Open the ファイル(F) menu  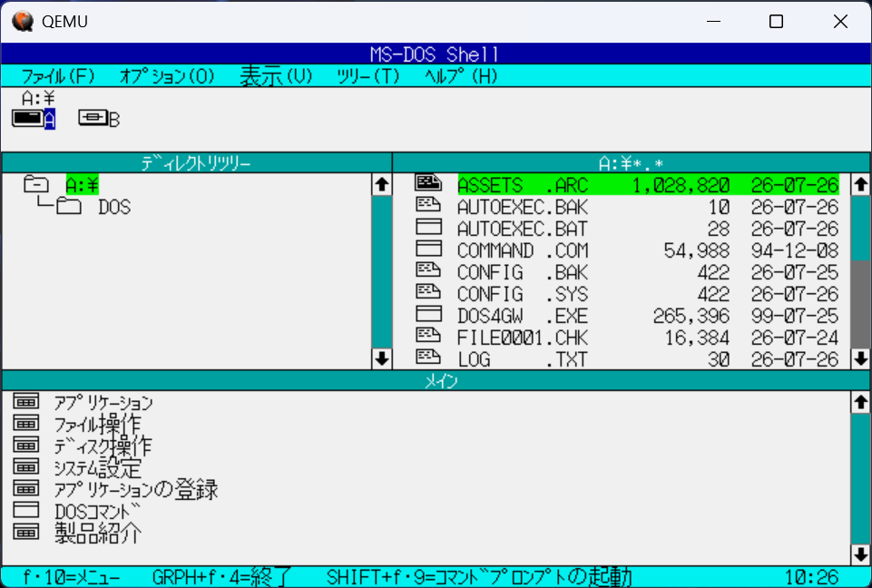(x=58, y=75)
